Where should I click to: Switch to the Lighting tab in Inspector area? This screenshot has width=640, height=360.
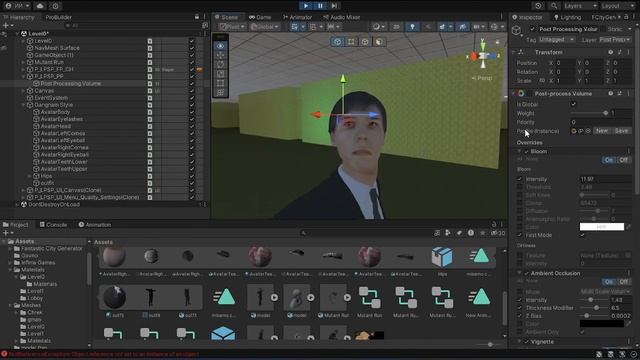567,17
